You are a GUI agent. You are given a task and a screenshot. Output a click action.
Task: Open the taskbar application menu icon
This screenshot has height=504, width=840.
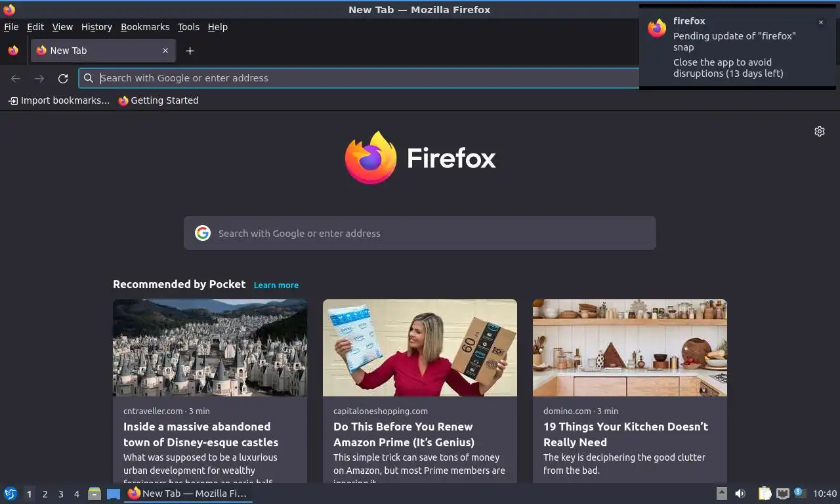(10, 493)
